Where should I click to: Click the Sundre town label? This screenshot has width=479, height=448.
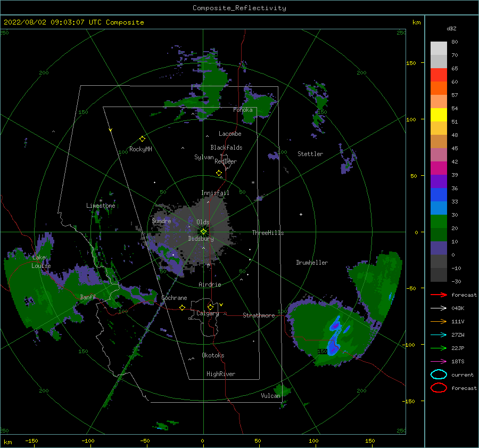click(161, 221)
